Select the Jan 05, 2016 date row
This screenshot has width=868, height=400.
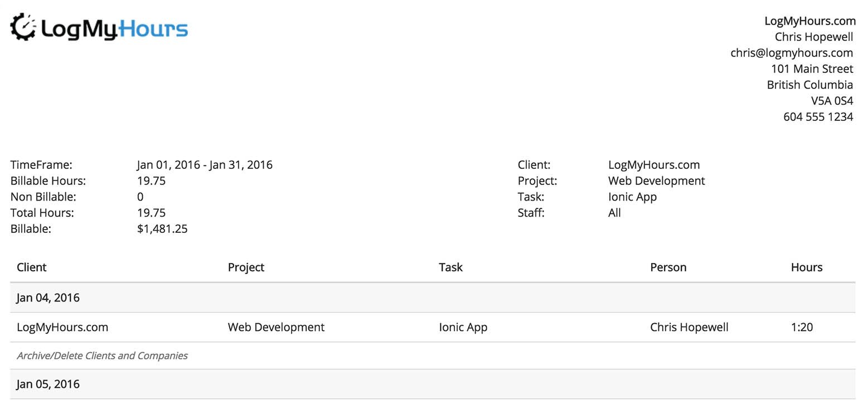49,384
